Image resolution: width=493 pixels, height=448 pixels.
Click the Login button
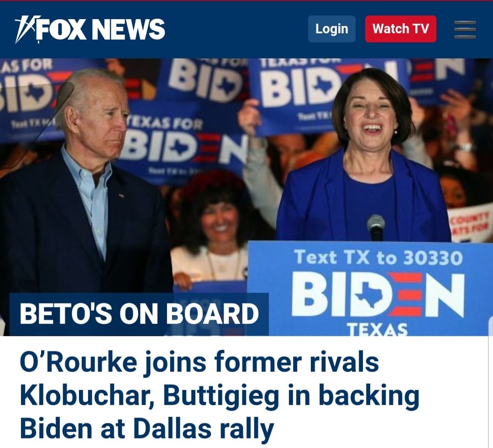pos(332,29)
